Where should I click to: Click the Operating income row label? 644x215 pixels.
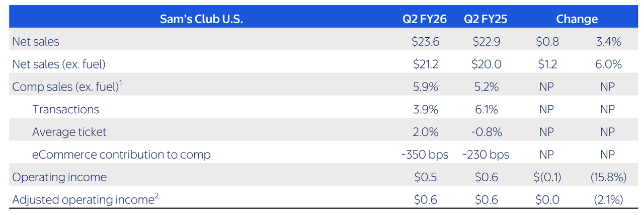[59, 177]
